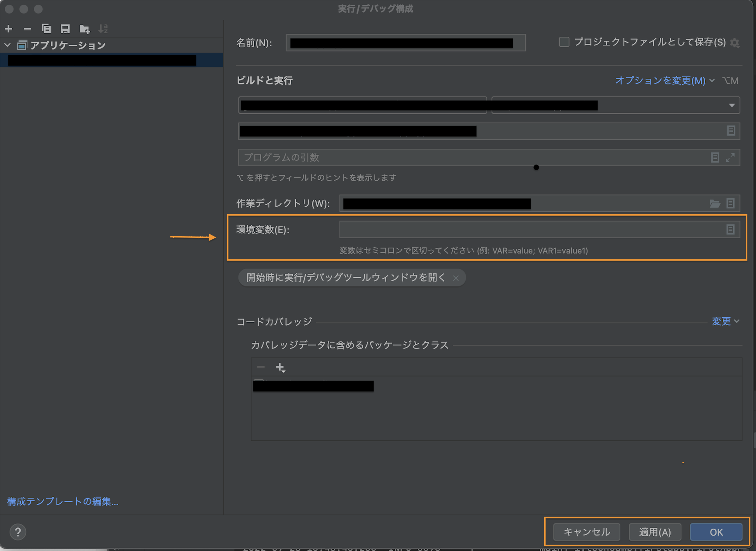The image size is (756, 551).
Task: Add a class to coverage data
Action: (280, 367)
